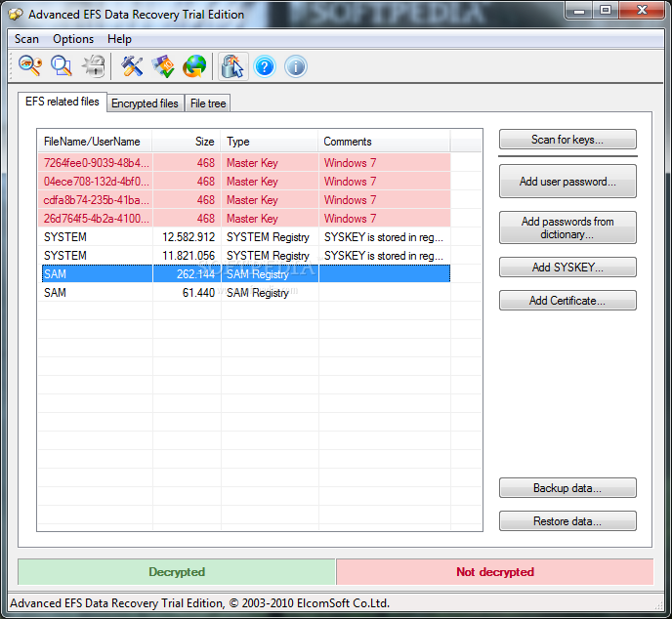The image size is (672, 619).
Task: Open the hammer and wrench options icon
Action: coord(132,66)
